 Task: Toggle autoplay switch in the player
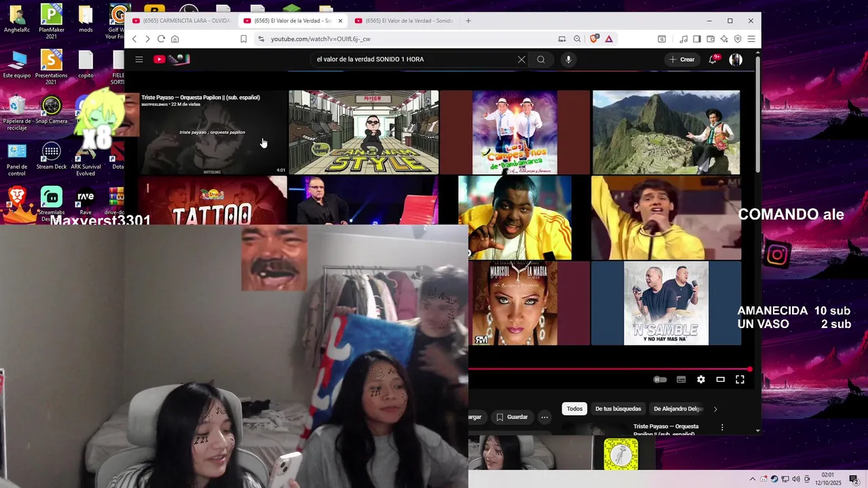[660, 380]
